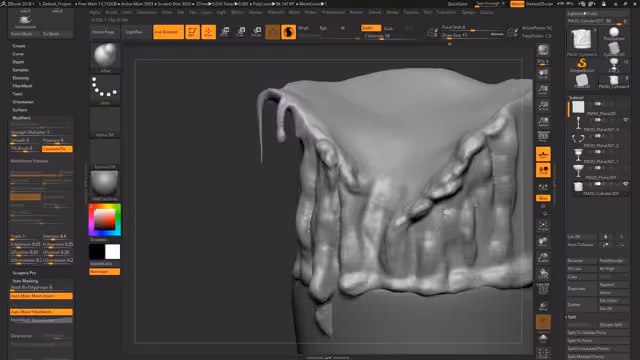Open the brush picker thumbnail
The height and width of the screenshot is (360, 640).
tap(105, 57)
